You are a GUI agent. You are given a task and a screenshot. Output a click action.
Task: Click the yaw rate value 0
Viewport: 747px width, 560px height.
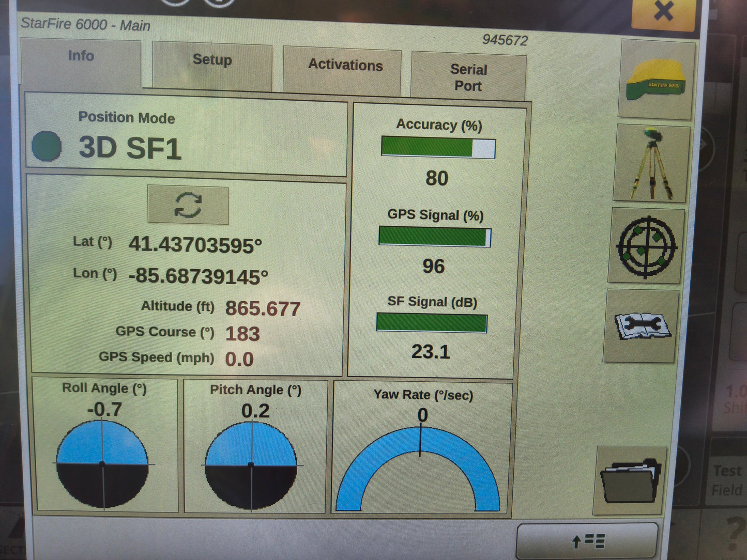click(x=423, y=415)
